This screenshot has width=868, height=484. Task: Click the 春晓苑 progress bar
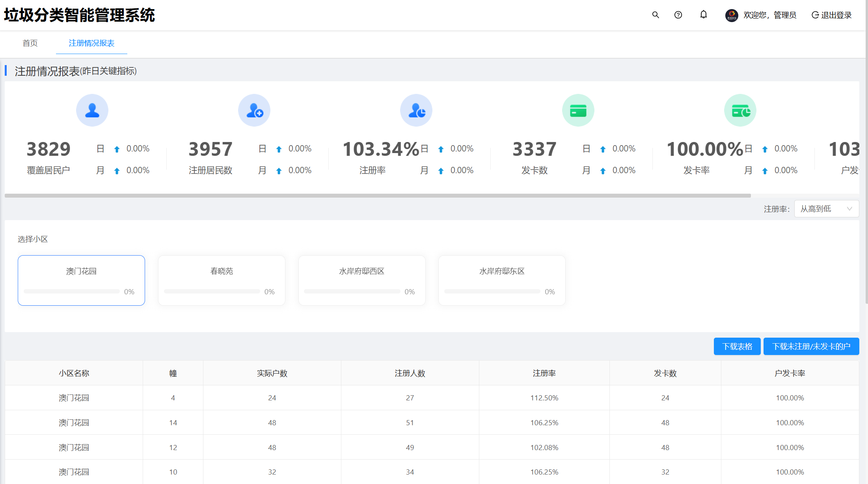[212, 292]
